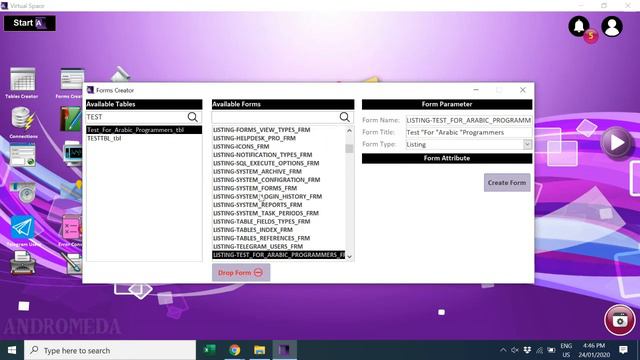Click the purple play button
The height and width of the screenshot is (360, 640).
coord(616,142)
